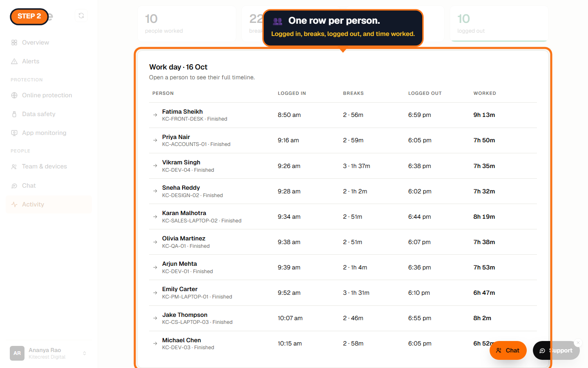Click the name Michael Chen

tap(181, 340)
